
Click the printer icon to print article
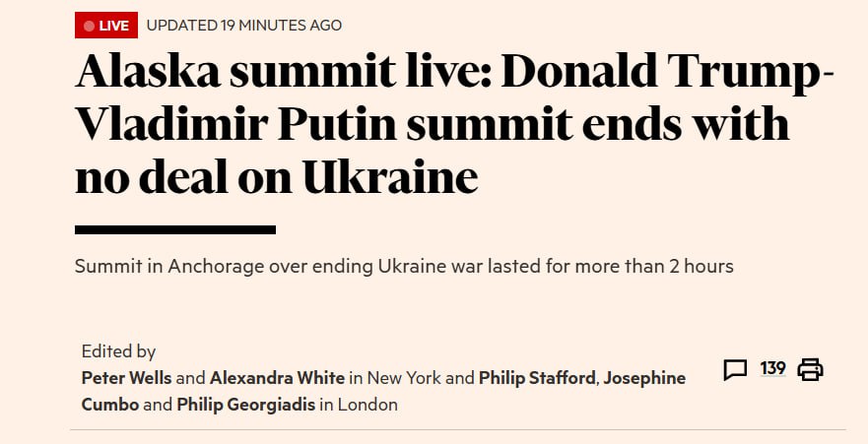tap(810, 370)
